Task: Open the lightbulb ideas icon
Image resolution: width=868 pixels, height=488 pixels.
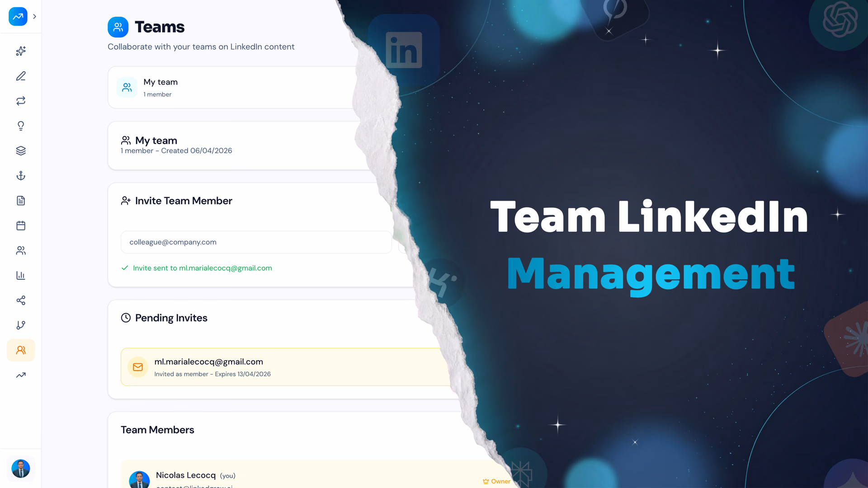Action: point(21,126)
